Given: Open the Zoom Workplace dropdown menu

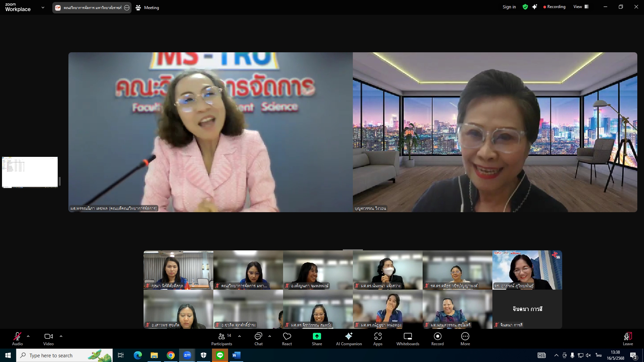Looking at the screenshot, I should tap(43, 7).
